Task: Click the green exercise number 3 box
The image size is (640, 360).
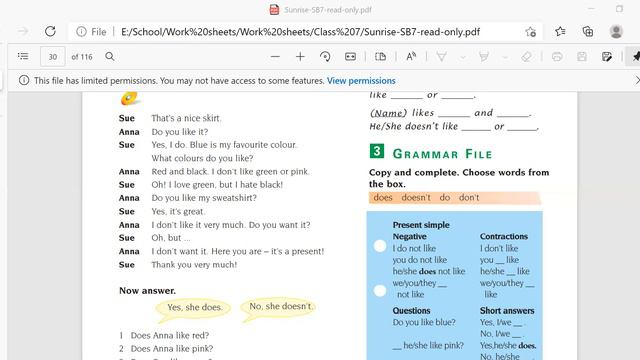Action: [x=377, y=151]
